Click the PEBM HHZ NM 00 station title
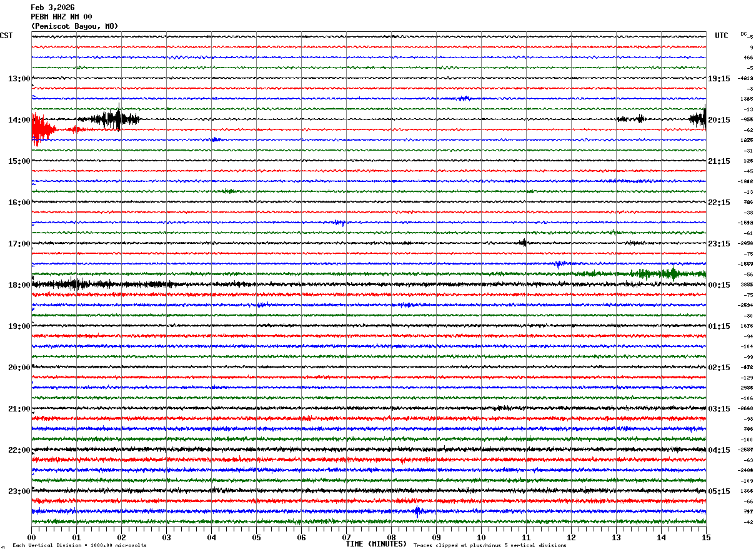The image size is (756, 554). click(61, 17)
